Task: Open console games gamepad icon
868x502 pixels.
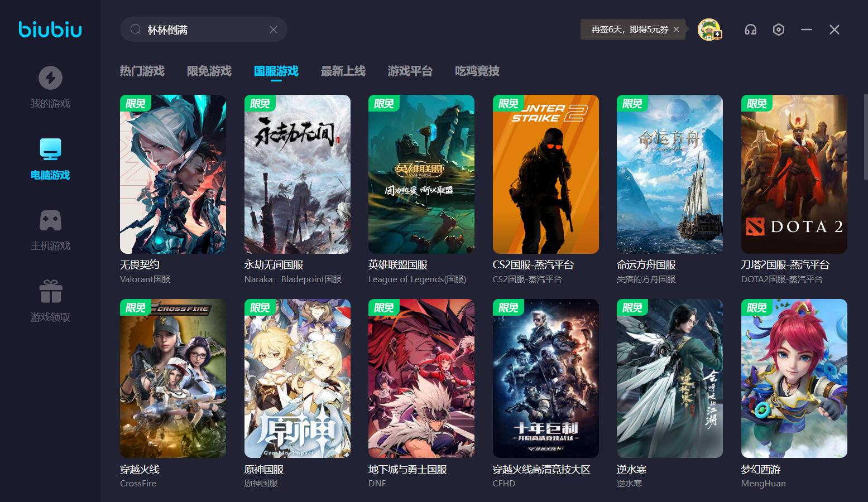Action: click(50, 220)
